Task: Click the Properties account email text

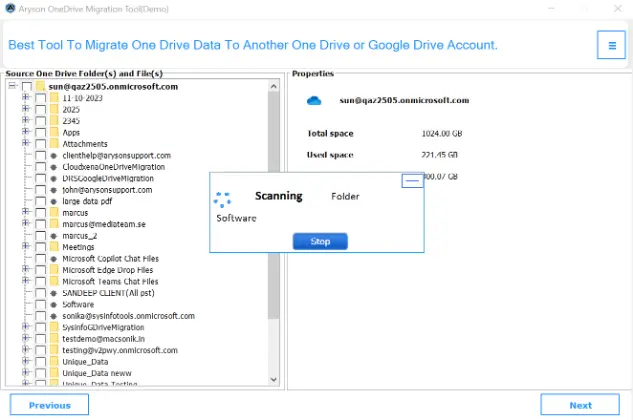Action: click(x=404, y=100)
